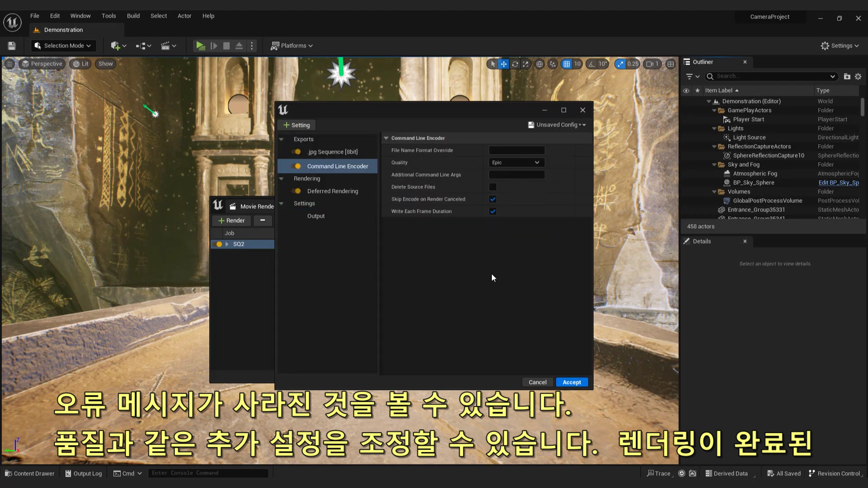Toggle grid snapping icon in viewport toolbar
The image size is (868, 488).
pos(566,64)
